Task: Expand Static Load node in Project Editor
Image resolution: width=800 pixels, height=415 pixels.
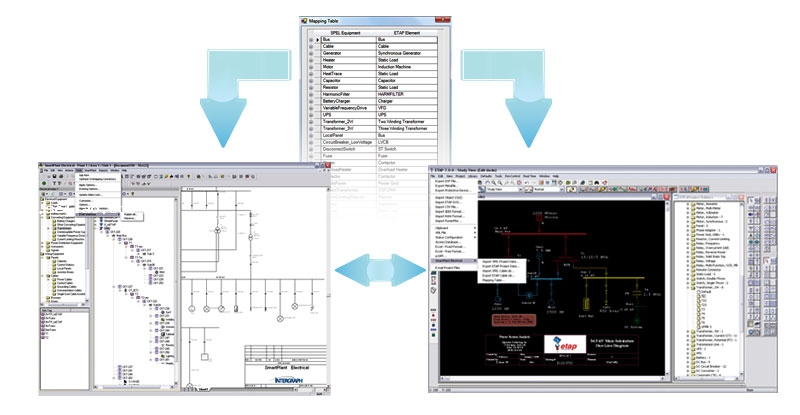Action: [x=688, y=274]
